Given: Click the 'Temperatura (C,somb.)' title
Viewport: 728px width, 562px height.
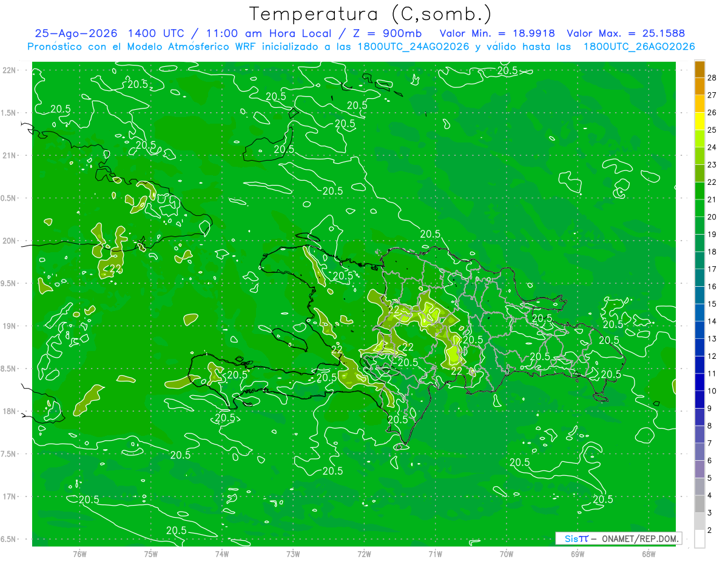Looking at the screenshot, I should click(371, 14).
